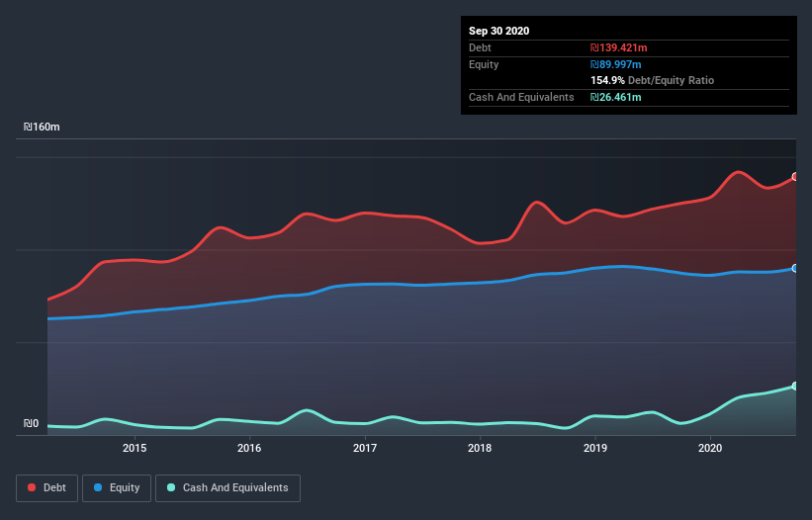This screenshot has width=812, height=520.
Task: Click the ₪0 y-axis label
Action: pos(31,423)
